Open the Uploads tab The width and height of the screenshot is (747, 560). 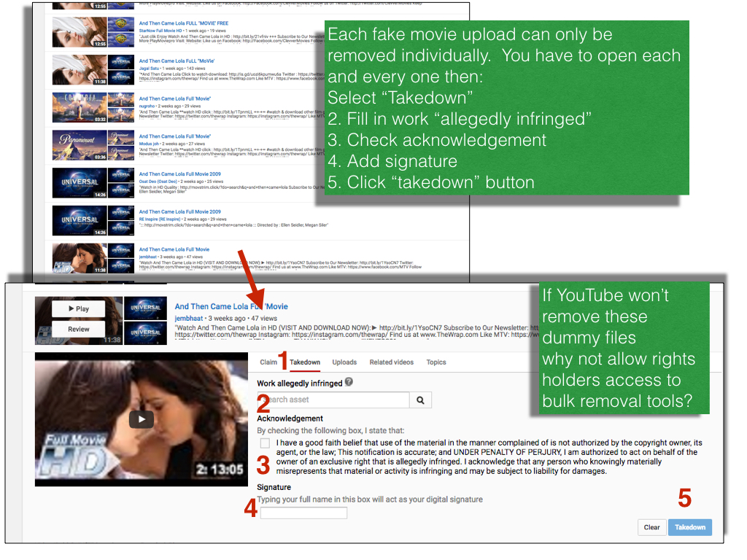point(344,362)
